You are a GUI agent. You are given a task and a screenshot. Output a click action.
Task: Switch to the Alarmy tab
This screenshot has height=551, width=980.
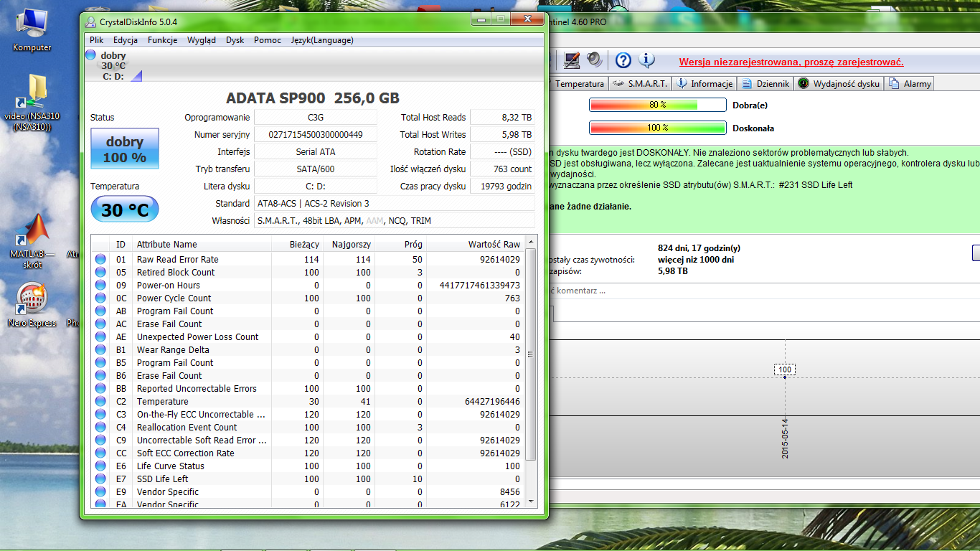[x=910, y=84]
